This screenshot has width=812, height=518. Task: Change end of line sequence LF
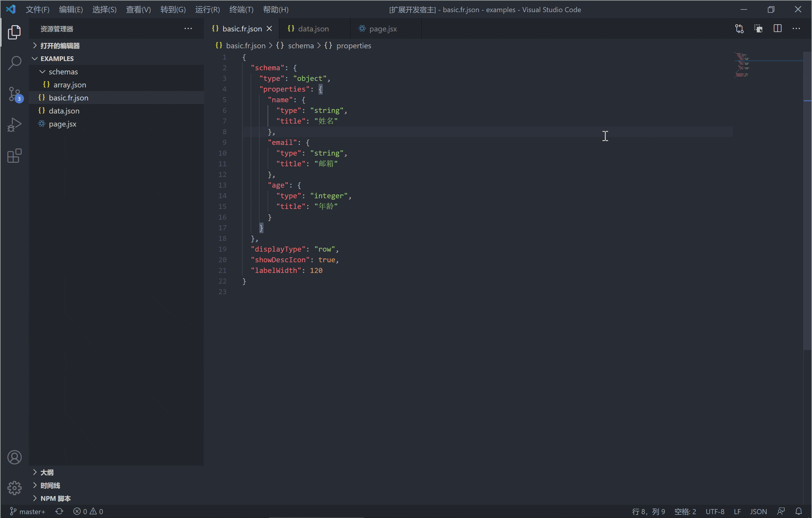click(x=737, y=511)
